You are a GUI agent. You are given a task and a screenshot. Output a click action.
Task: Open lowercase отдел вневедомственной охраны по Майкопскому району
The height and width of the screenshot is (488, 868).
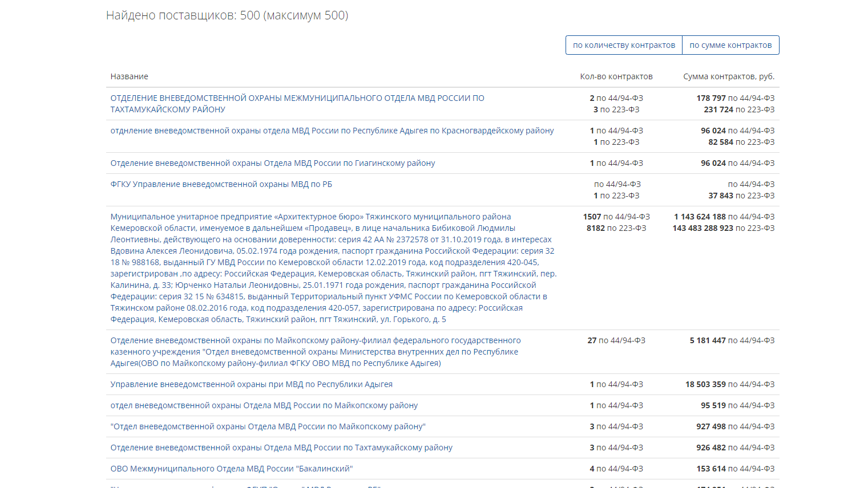264,405
